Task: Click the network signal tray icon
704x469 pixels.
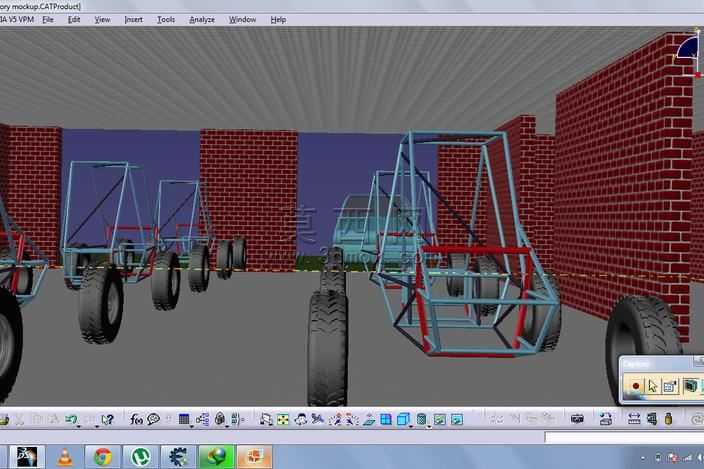Action: (687, 458)
